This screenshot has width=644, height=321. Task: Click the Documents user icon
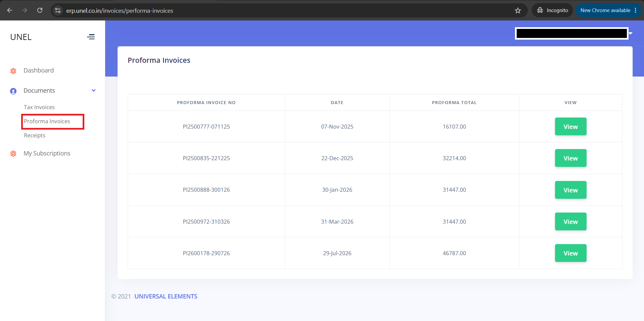13,91
